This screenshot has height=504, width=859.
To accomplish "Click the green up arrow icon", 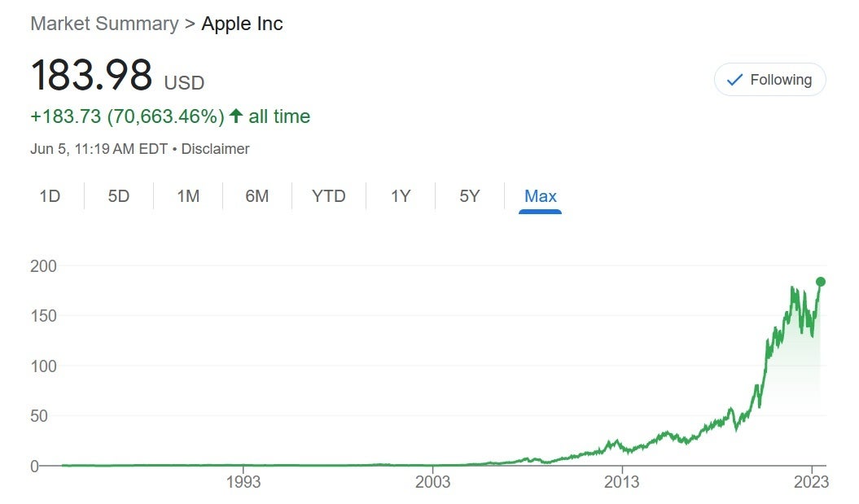I will tap(236, 116).
